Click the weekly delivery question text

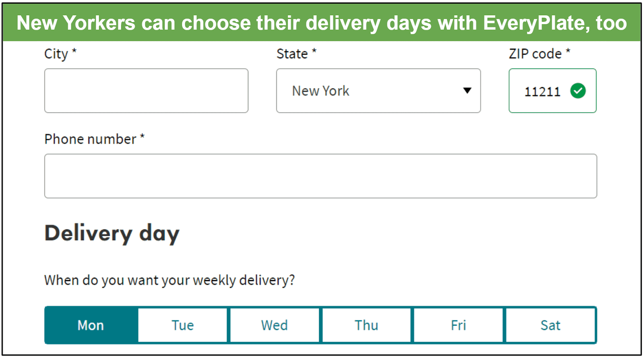(x=169, y=280)
